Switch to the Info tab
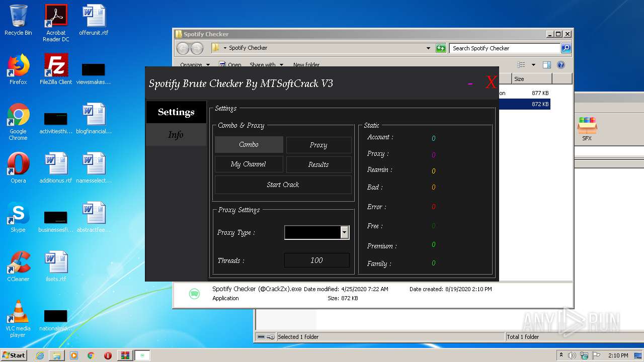The width and height of the screenshot is (644, 362). click(x=176, y=135)
